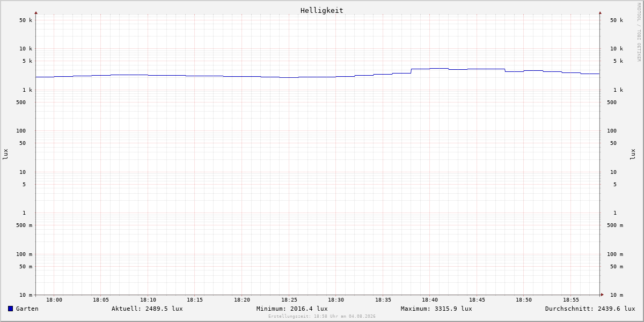This screenshot has height=322, width=644.
Task: Click the left lux axis title
Action: pyautogui.click(x=5, y=154)
